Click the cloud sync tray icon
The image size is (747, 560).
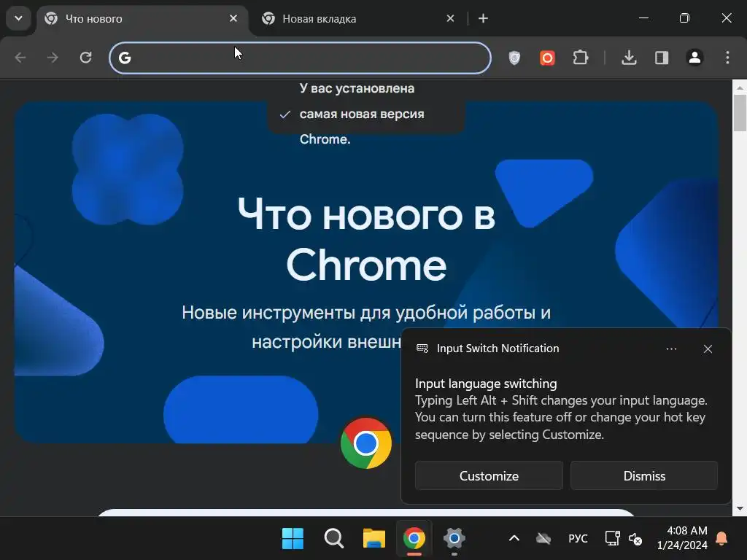click(543, 539)
